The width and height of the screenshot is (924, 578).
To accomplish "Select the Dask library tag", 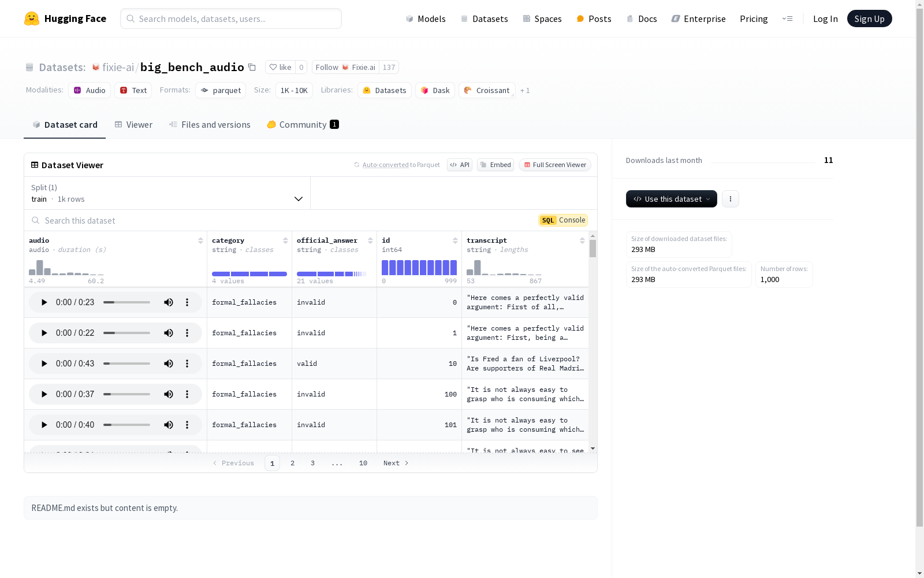I will 435,90.
